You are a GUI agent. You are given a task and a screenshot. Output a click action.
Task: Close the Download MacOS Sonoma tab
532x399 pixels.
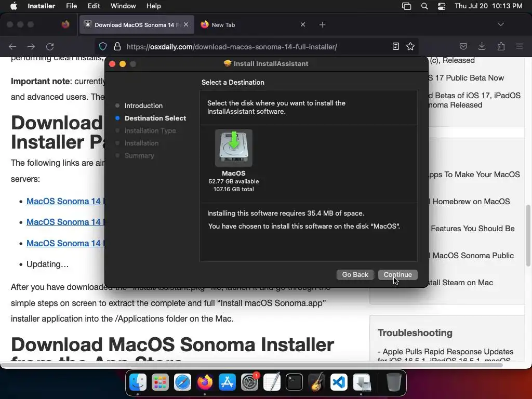tap(186, 24)
